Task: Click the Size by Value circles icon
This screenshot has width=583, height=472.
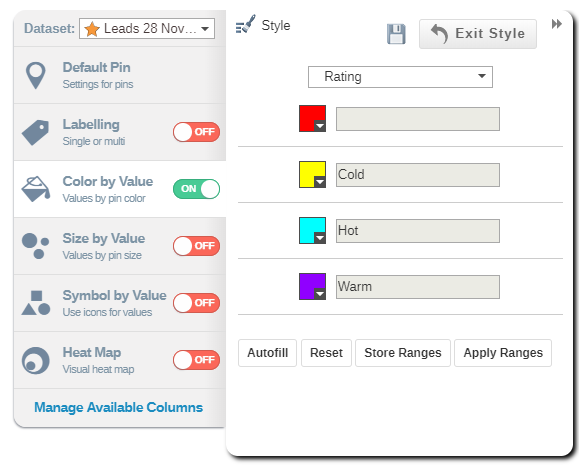Action: [36, 246]
